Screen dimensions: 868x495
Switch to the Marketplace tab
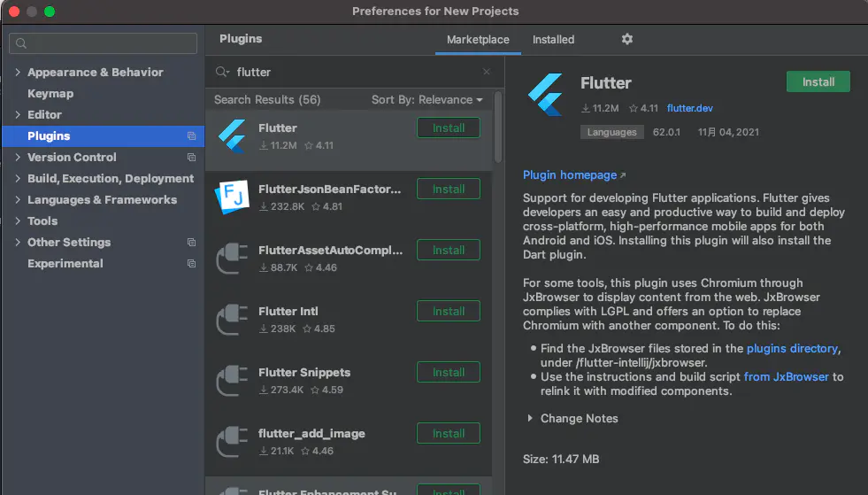[x=478, y=39]
